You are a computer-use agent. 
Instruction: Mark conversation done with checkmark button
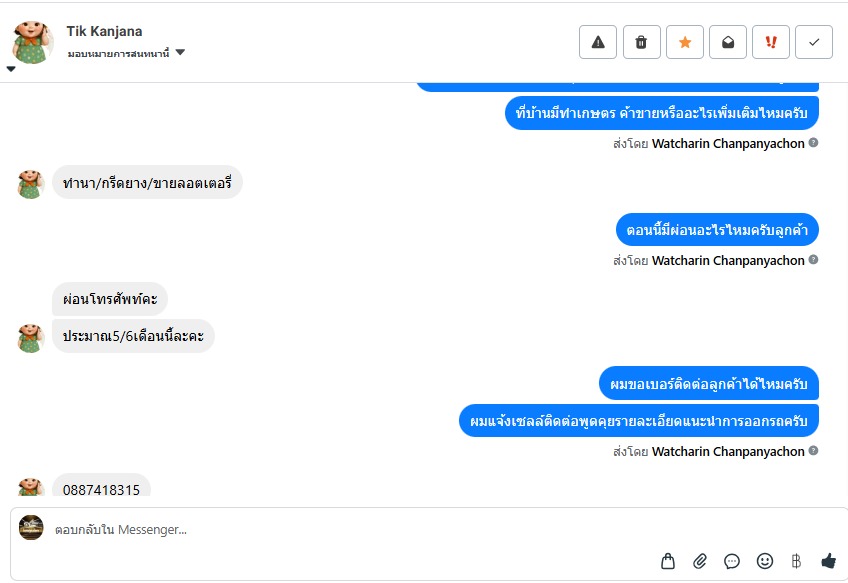(x=814, y=42)
